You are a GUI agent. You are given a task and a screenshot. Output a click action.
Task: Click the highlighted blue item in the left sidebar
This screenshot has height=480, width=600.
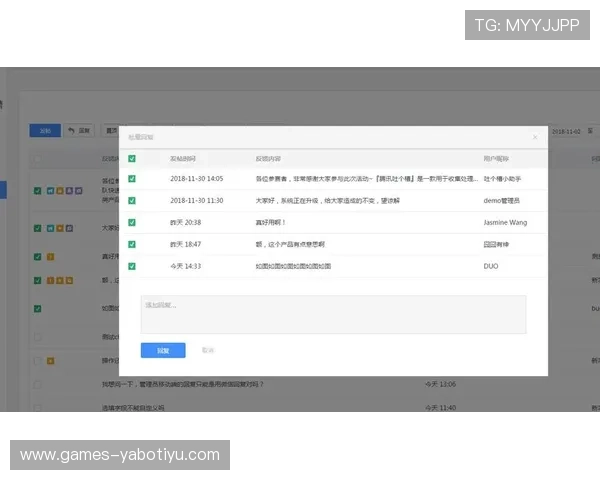click(x=3, y=190)
